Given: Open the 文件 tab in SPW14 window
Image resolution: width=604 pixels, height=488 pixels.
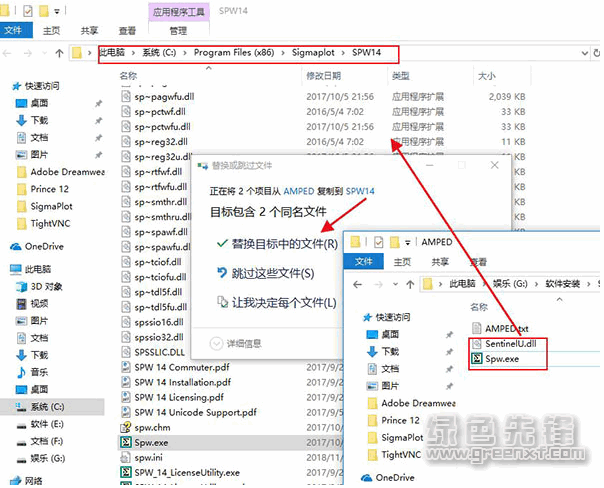Looking at the screenshot, I should [x=14, y=30].
